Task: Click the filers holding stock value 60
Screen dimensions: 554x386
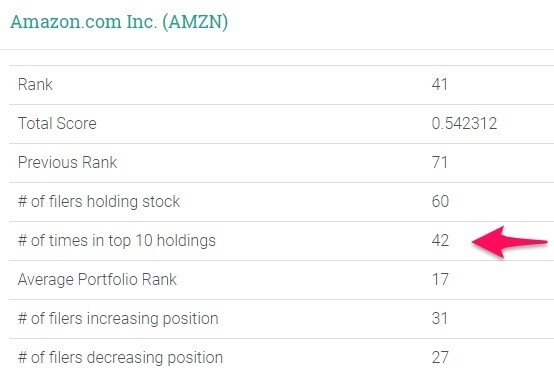Action: coord(440,202)
